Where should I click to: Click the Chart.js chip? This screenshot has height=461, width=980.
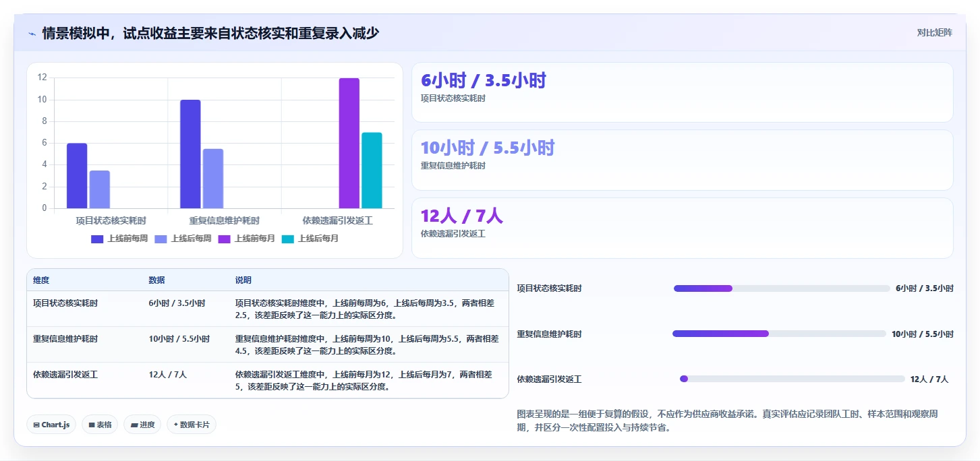[x=51, y=425]
